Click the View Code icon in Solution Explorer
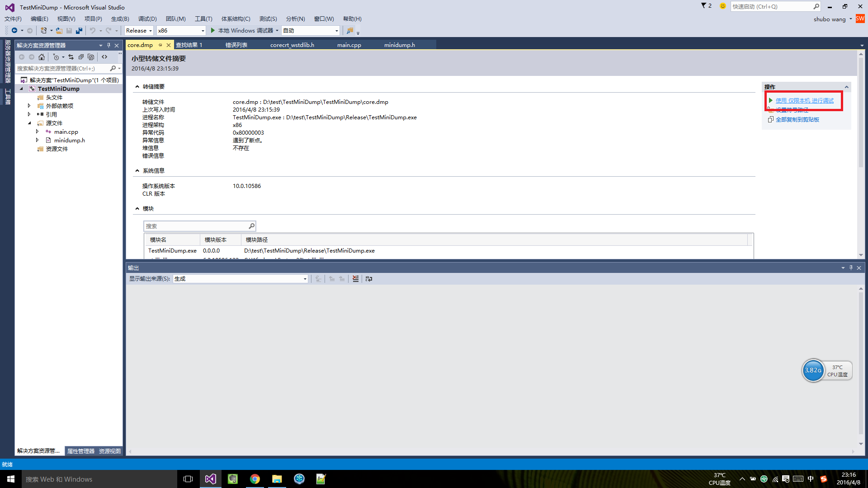Image resolution: width=868 pixels, height=488 pixels. click(104, 57)
